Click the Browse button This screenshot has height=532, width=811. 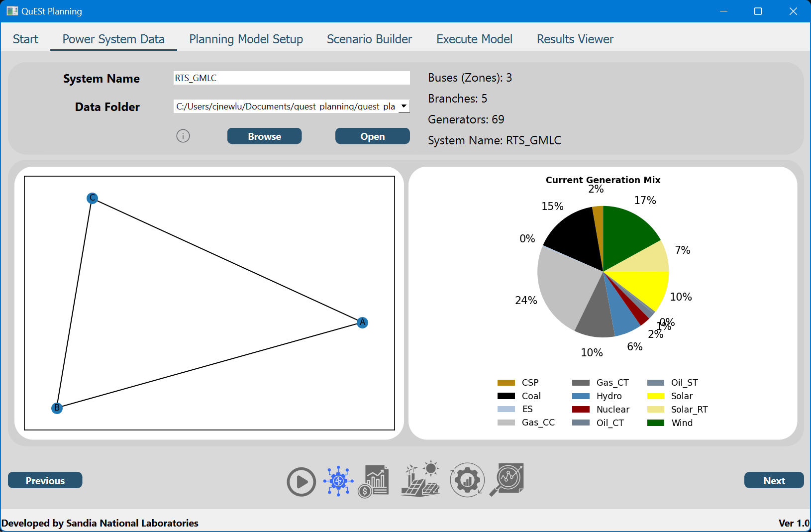[x=264, y=136]
